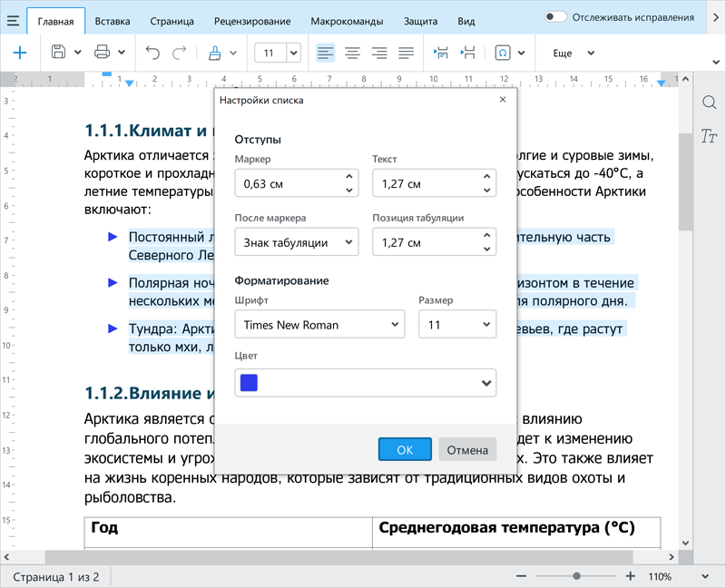The width and height of the screenshot is (726, 588).
Task: Decrease the tab position value
Action: (x=487, y=249)
